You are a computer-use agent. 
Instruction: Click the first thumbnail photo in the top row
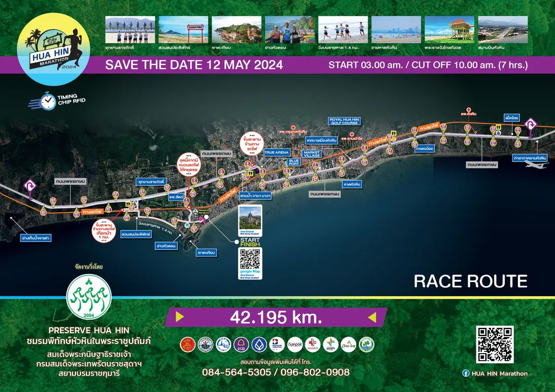[130, 30]
